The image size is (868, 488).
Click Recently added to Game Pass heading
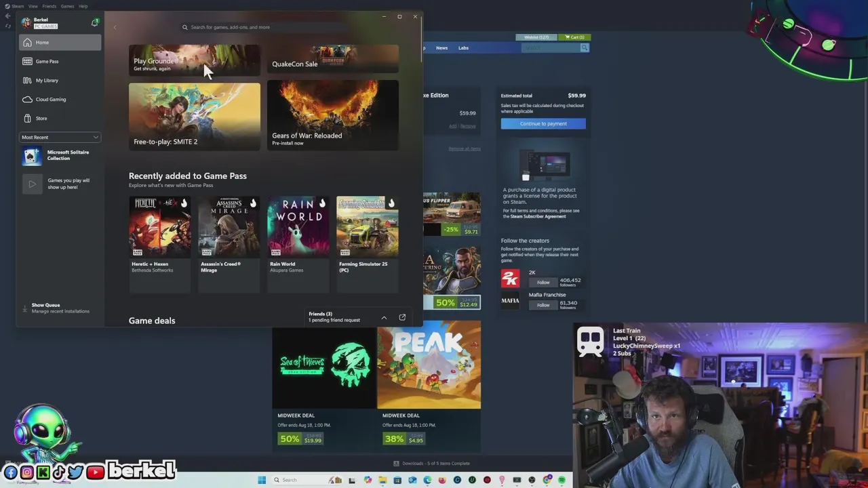coord(188,176)
